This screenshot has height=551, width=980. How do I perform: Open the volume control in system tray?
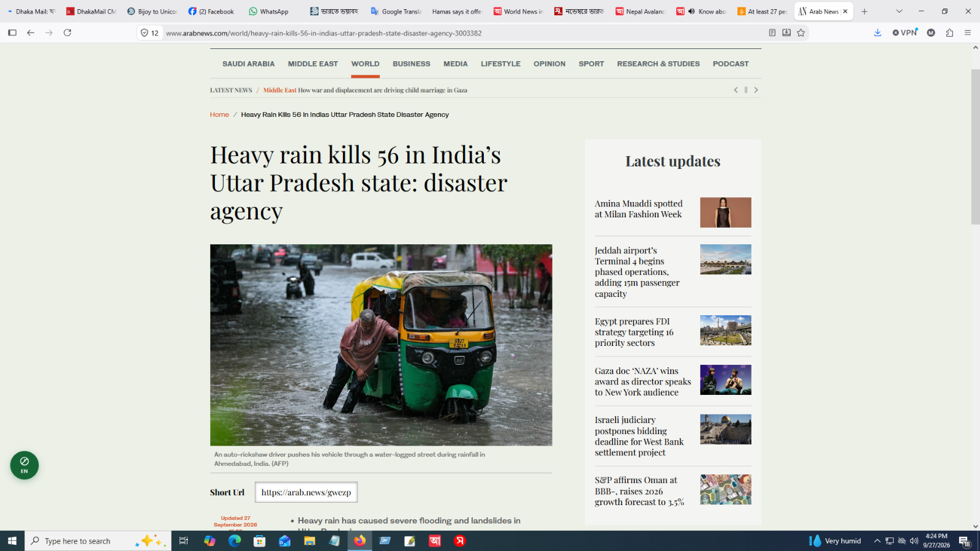pos(914,541)
